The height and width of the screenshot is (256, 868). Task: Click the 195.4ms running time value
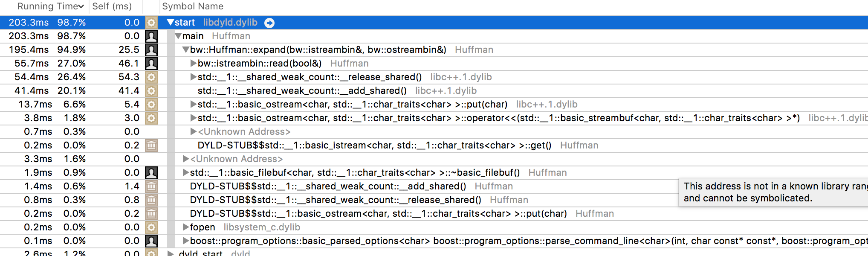point(29,49)
